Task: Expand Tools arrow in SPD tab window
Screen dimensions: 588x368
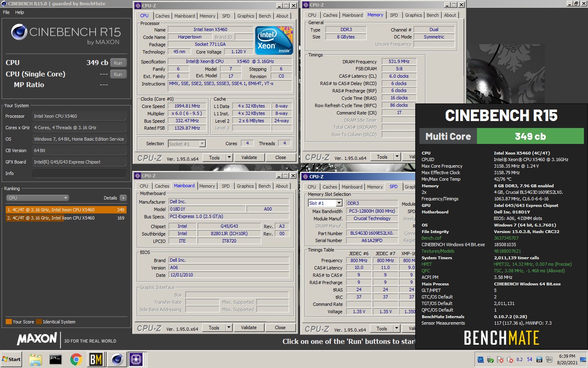Action: (x=396, y=328)
